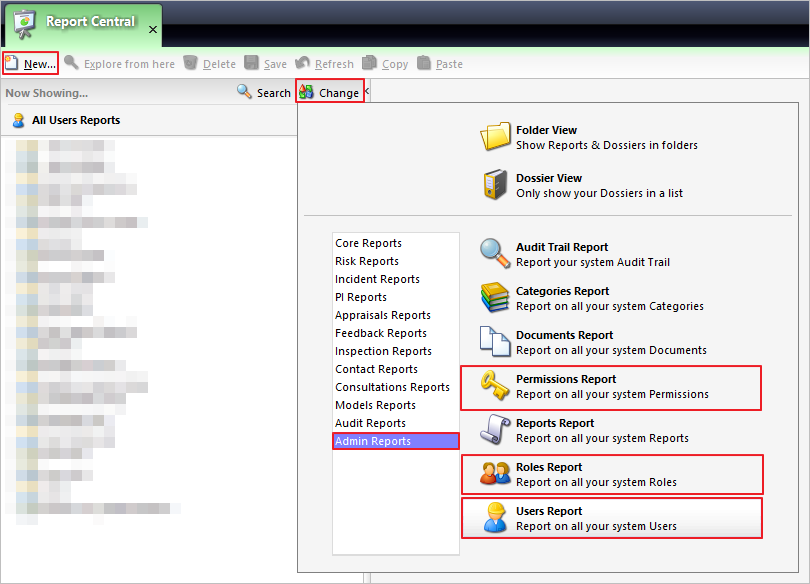
Task: Click the Users Report worker icon
Action: coord(495,517)
